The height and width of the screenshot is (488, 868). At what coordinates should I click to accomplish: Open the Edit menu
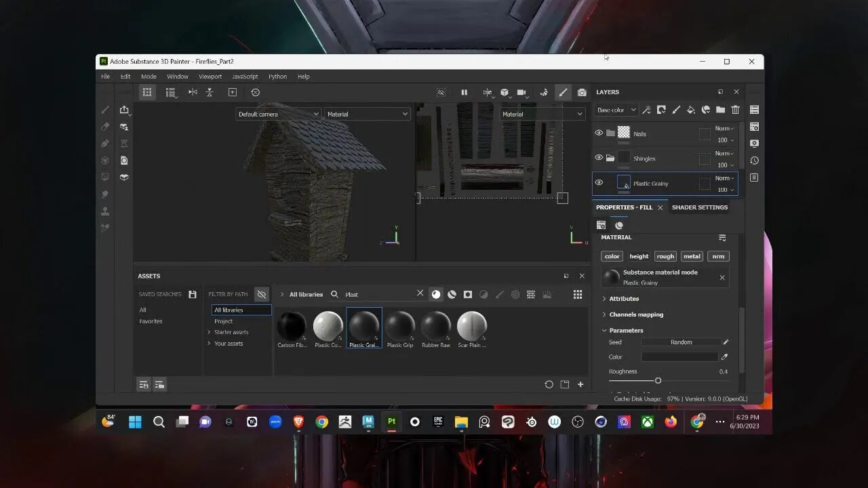point(125,77)
